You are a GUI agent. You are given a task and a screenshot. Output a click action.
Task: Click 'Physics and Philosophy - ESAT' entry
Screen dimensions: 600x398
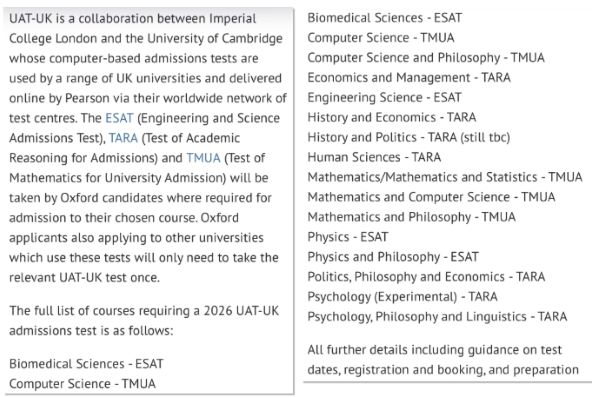pyautogui.click(x=393, y=256)
